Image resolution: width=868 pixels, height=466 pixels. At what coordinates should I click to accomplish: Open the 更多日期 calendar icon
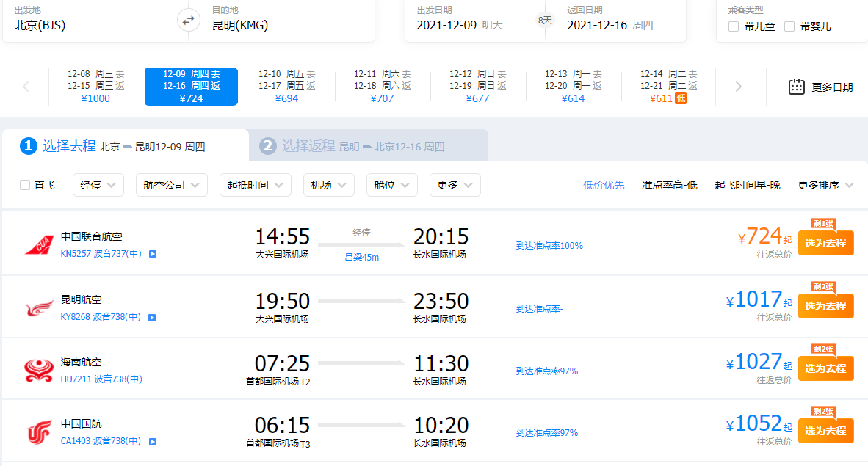click(797, 87)
